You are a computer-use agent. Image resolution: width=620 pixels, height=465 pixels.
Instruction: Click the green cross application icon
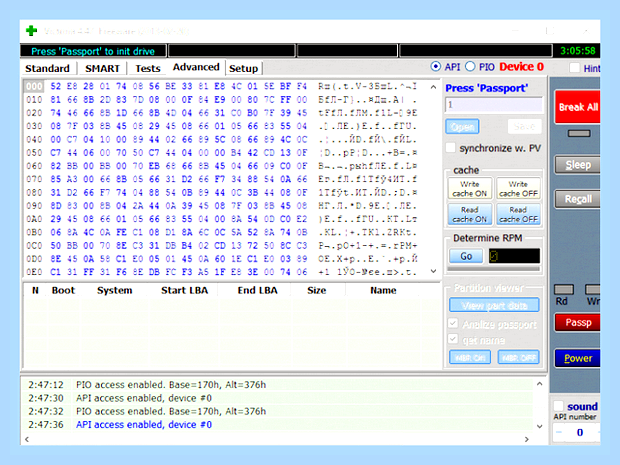(32, 30)
